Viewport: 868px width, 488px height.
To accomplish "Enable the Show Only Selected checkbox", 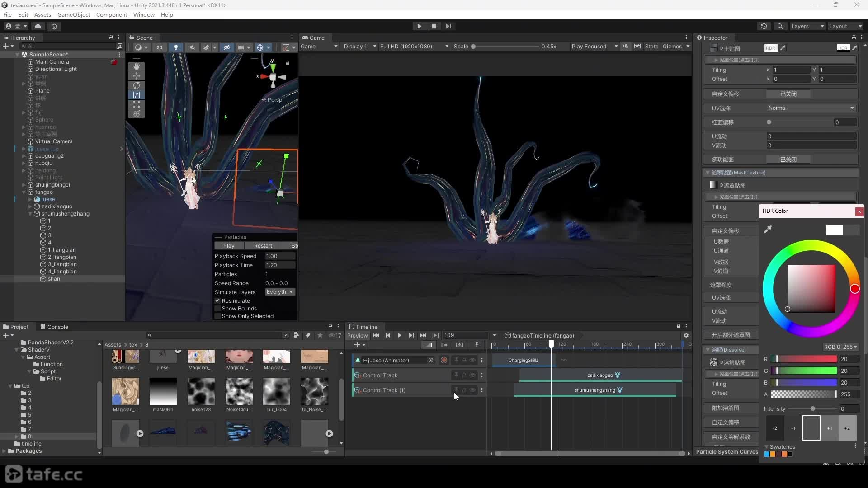I will [x=217, y=316].
